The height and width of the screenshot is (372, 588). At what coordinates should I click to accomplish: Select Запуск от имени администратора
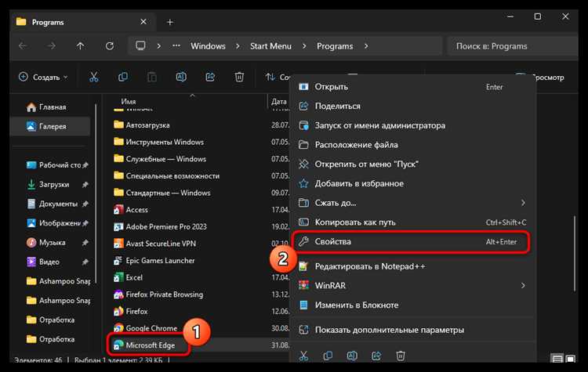click(414, 125)
